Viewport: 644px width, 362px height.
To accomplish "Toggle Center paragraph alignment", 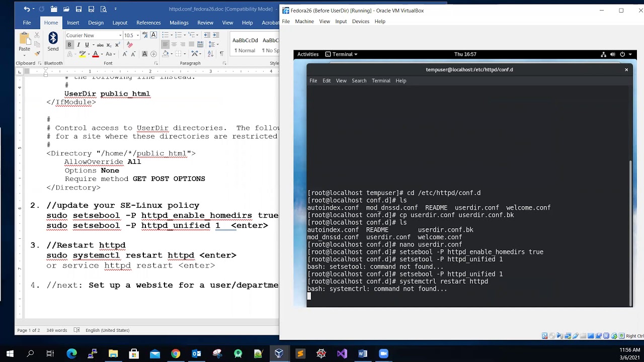I will [x=174, y=45].
